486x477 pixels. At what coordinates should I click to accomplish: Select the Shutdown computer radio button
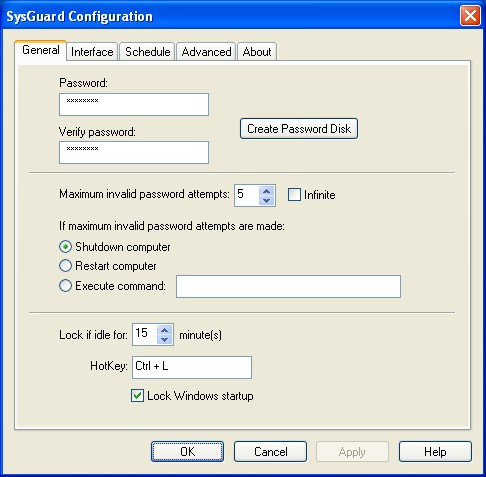pos(65,247)
